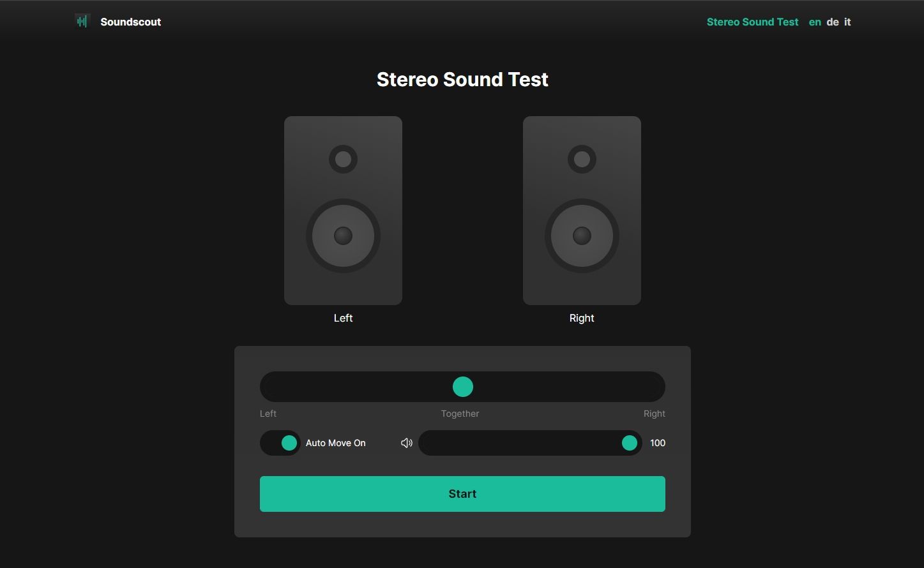Click the Auto Move On label
This screenshot has height=568, width=924.
(335, 442)
